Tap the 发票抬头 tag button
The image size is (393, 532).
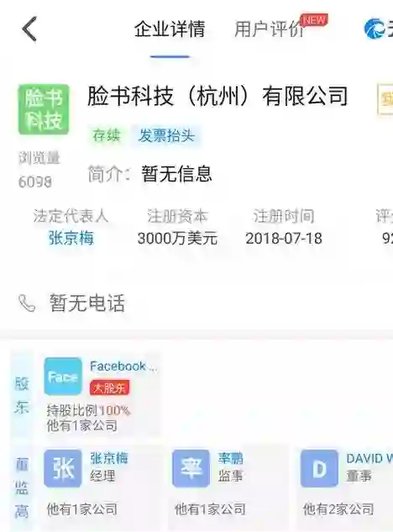point(166,136)
